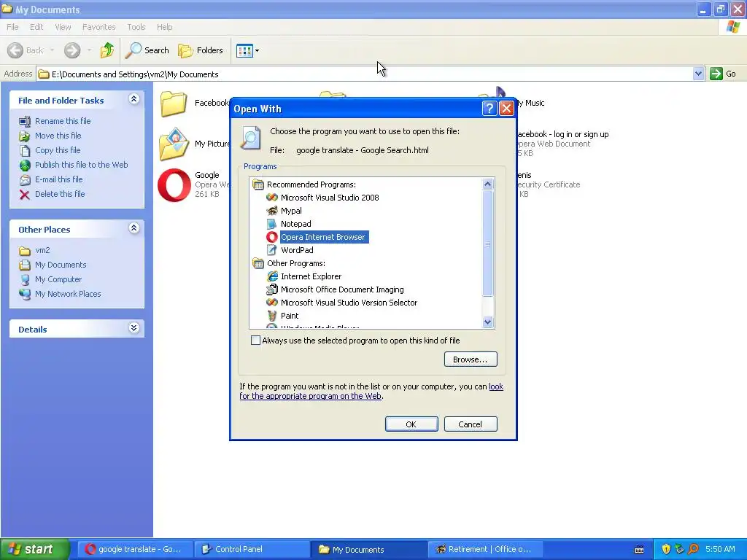Select the My Pictures folder icon
This screenshot has height=560, width=747.
click(x=174, y=144)
